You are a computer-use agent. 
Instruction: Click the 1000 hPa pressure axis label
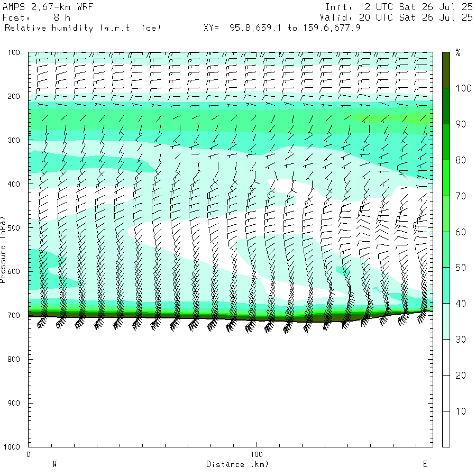tap(12, 447)
